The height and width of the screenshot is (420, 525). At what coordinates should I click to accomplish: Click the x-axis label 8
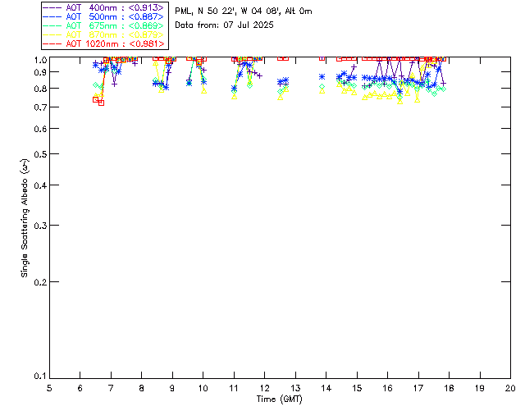(142, 388)
